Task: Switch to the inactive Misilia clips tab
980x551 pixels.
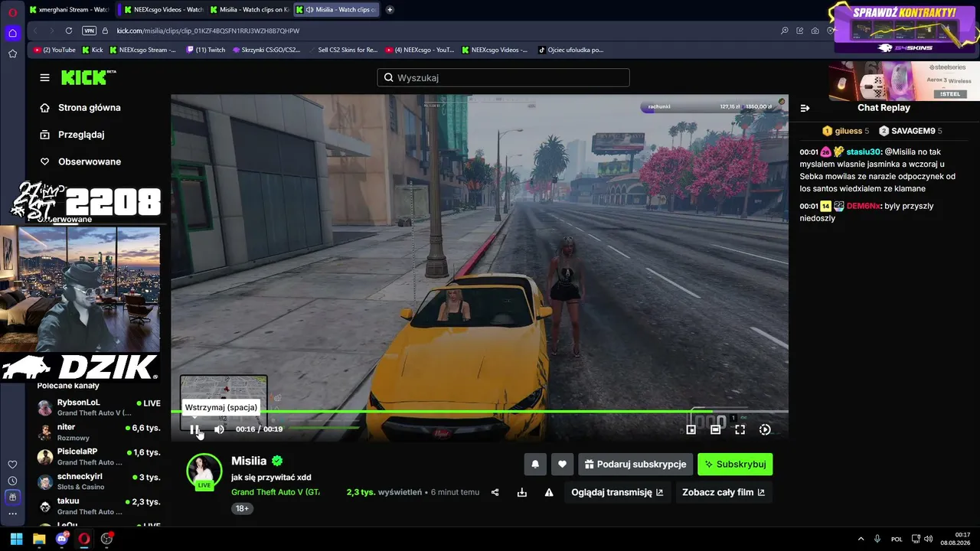Action: point(250,9)
